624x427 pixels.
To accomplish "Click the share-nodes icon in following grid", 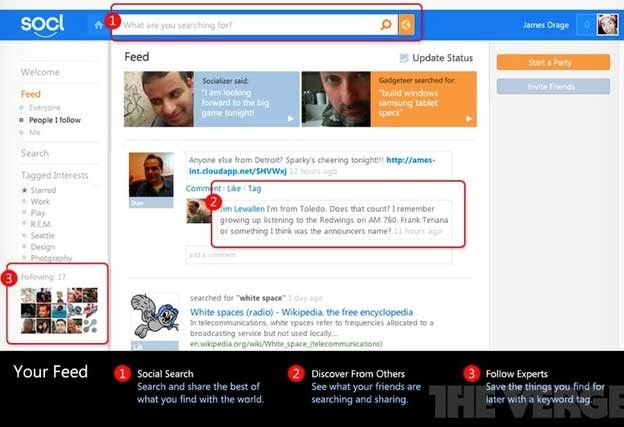I will (x=90, y=326).
